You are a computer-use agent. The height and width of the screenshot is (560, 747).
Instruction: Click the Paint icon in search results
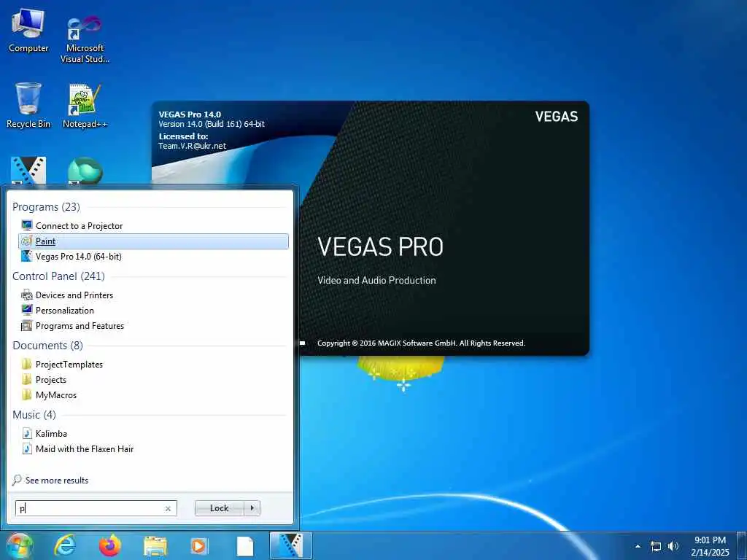click(x=27, y=241)
